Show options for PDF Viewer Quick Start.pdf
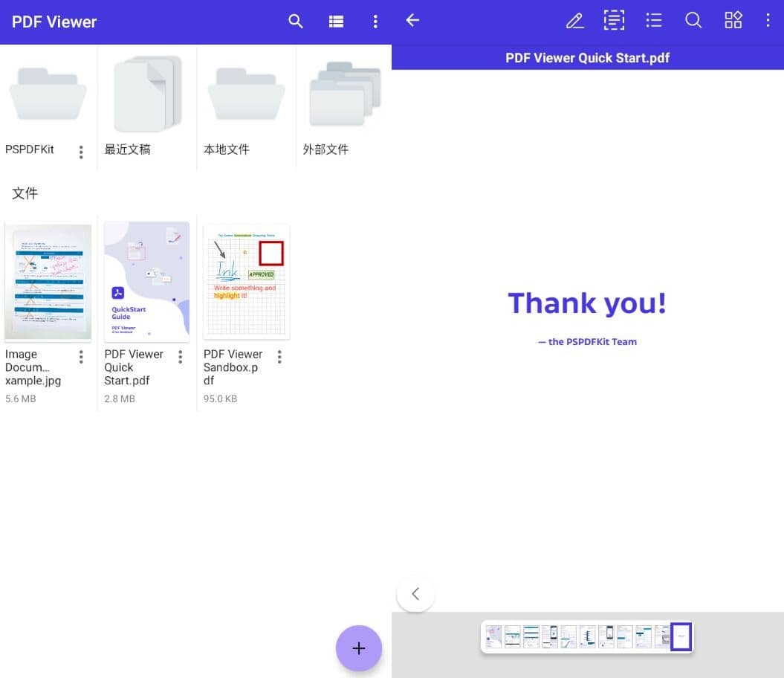The height and width of the screenshot is (678, 784). 180,358
